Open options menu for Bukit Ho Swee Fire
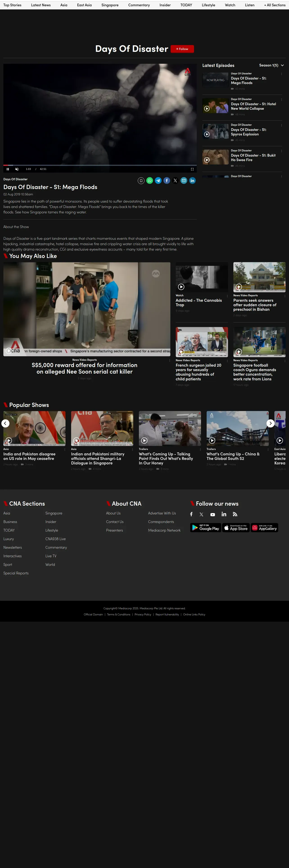The width and height of the screenshot is (289, 868). 282,151
